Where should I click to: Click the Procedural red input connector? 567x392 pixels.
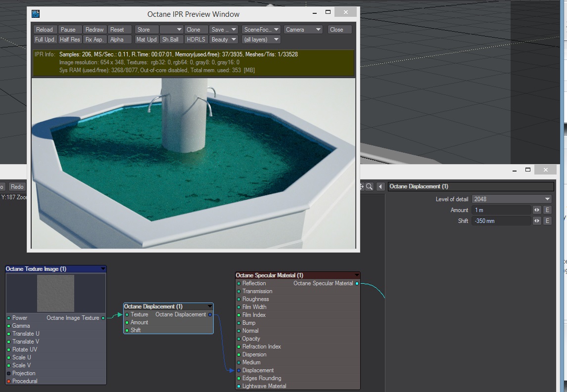pos(9,381)
